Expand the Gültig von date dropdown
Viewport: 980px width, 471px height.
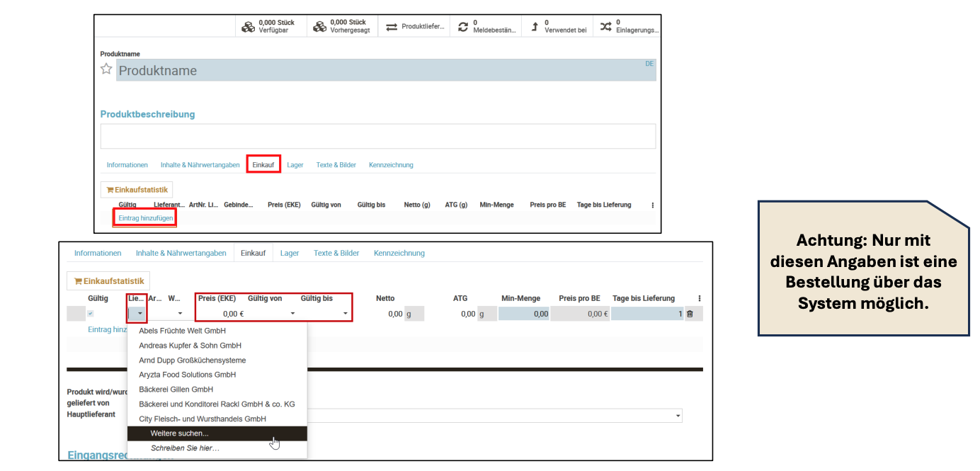point(292,314)
